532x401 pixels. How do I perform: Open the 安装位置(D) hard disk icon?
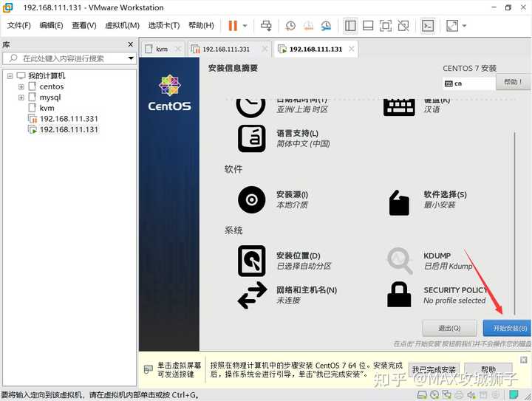pos(251,261)
